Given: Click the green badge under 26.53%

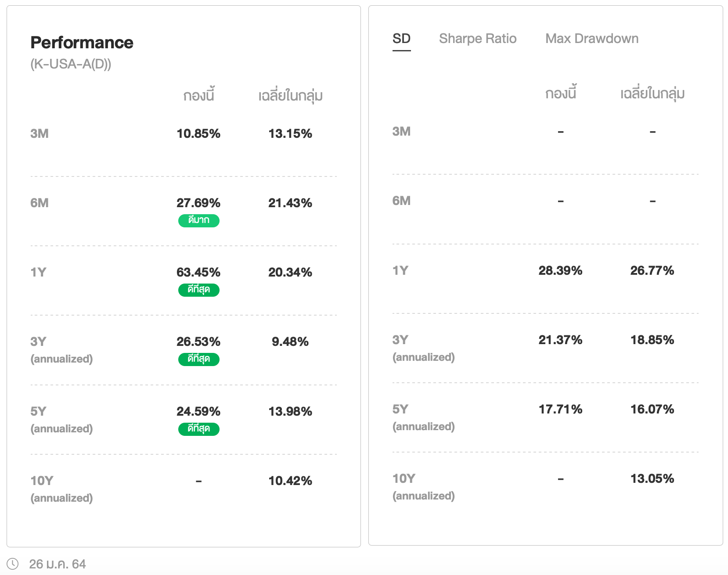Looking at the screenshot, I should click(x=198, y=359).
